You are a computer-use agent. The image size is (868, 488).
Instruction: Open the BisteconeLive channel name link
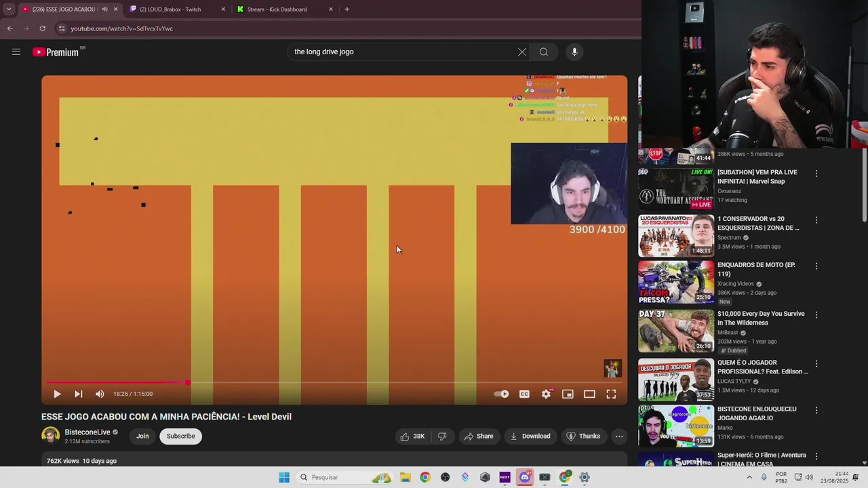coord(87,432)
